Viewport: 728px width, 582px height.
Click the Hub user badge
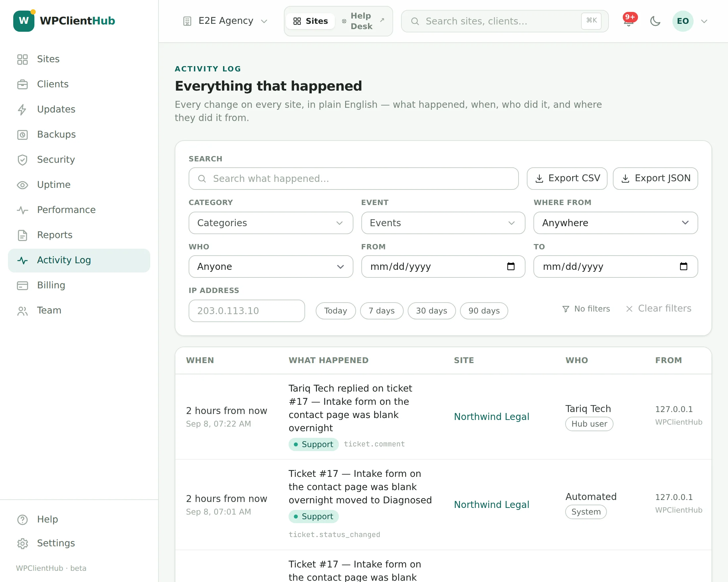coord(589,424)
